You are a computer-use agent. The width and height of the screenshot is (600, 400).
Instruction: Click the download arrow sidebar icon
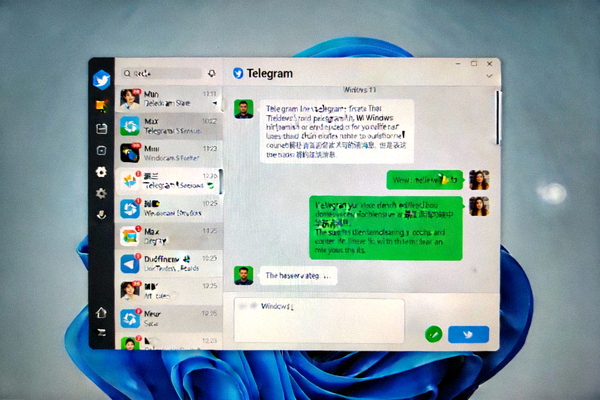101,215
